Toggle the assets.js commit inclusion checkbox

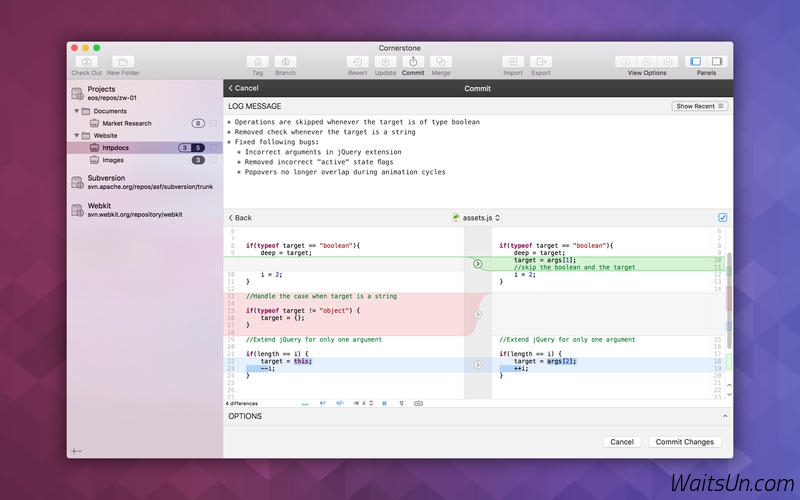722,217
